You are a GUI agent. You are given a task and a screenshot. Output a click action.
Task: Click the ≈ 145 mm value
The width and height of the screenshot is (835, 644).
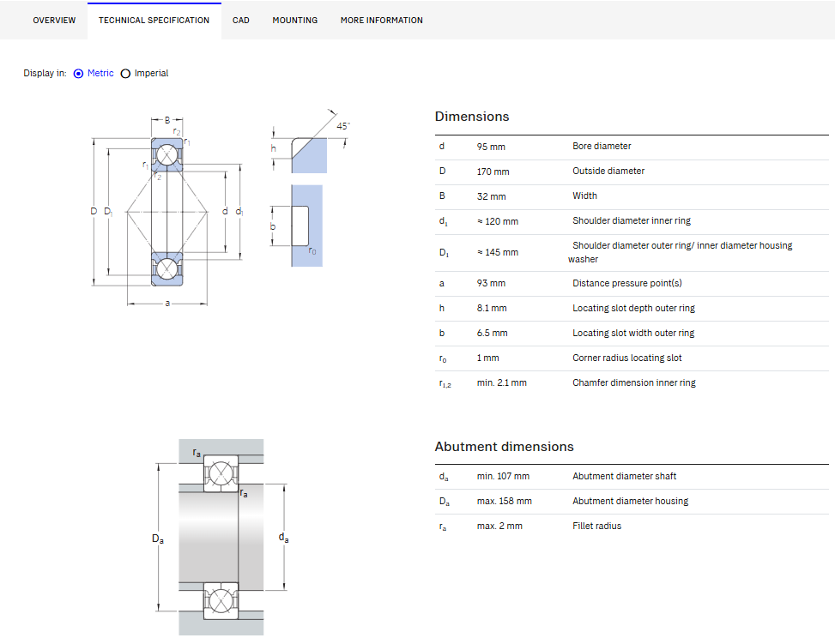pyautogui.click(x=498, y=252)
